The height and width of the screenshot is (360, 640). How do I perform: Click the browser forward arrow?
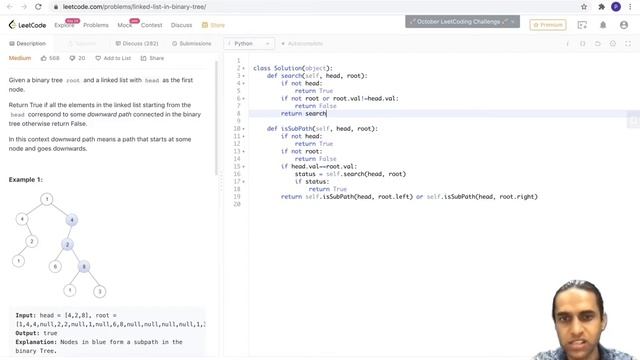tap(24, 7)
